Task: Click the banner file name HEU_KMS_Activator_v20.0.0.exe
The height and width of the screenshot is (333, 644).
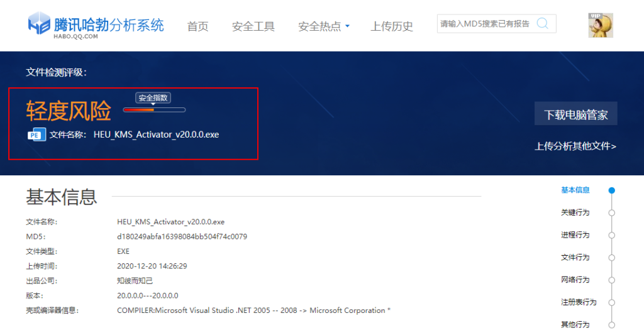Action: click(x=156, y=134)
